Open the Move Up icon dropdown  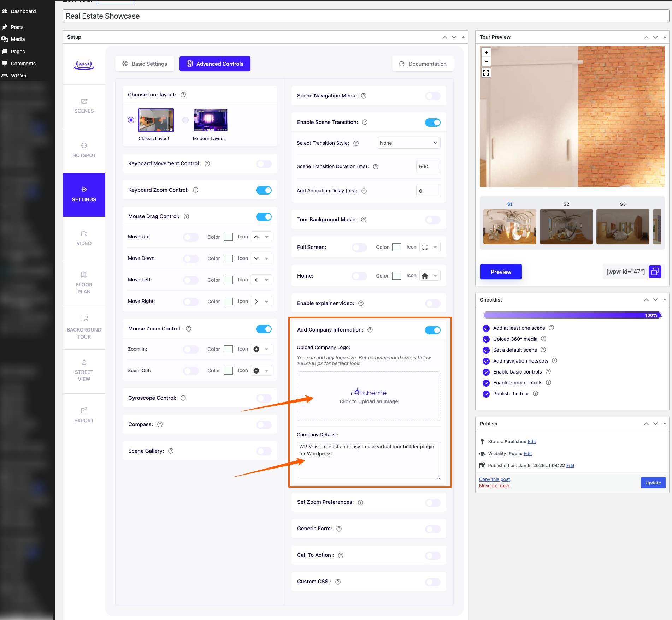coord(261,237)
